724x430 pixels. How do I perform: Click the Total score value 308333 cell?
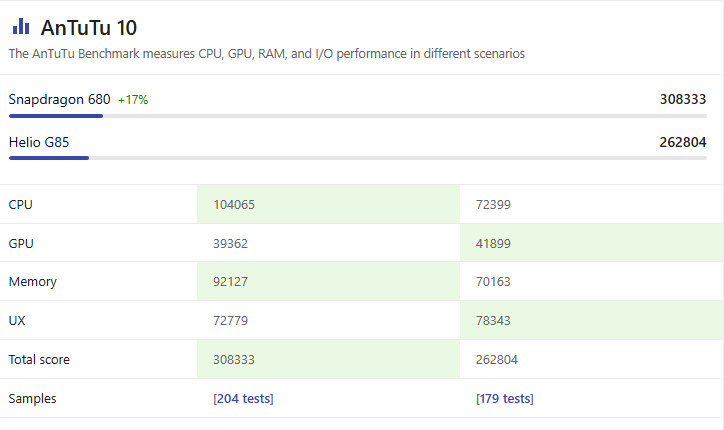[x=328, y=359]
